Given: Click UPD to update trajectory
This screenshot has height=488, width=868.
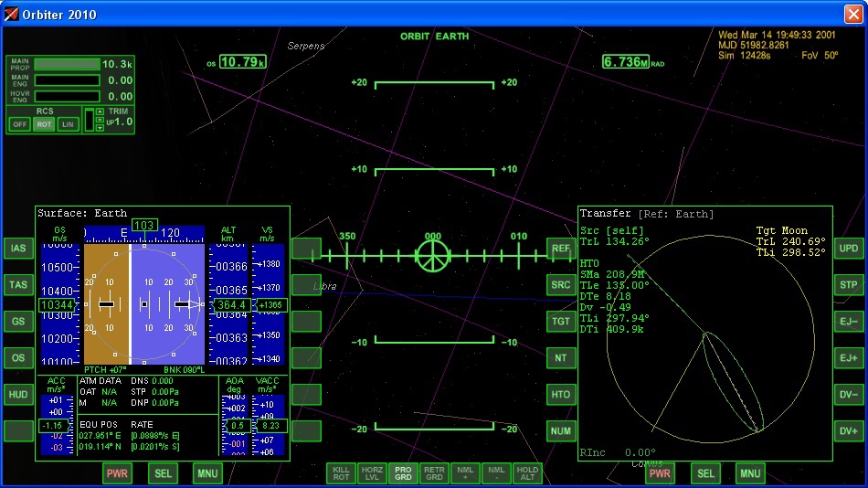Looking at the screenshot, I should 849,249.
